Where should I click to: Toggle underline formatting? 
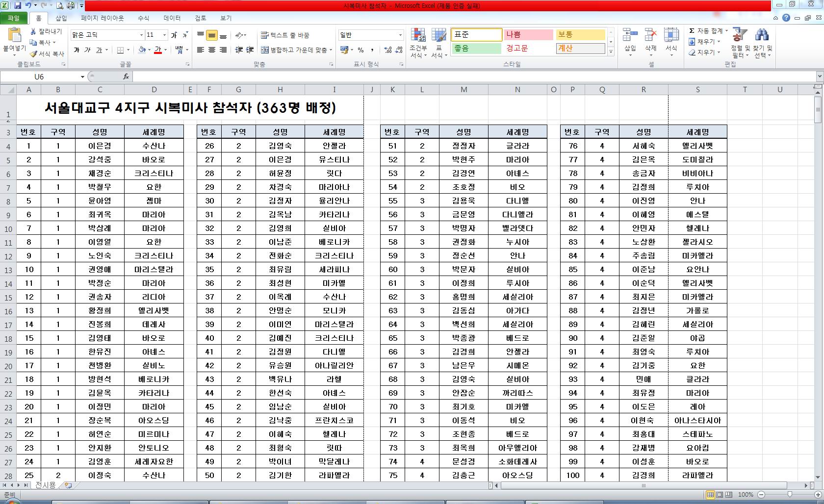click(99, 50)
